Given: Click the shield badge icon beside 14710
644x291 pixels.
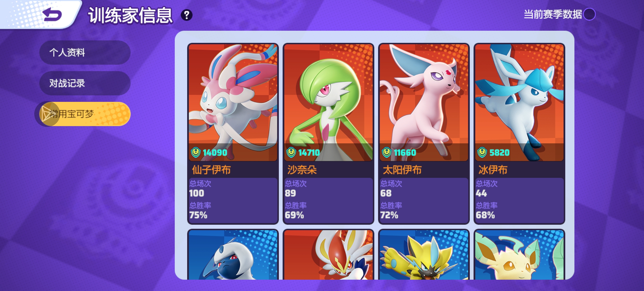Looking at the screenshot, I should 291,153.
